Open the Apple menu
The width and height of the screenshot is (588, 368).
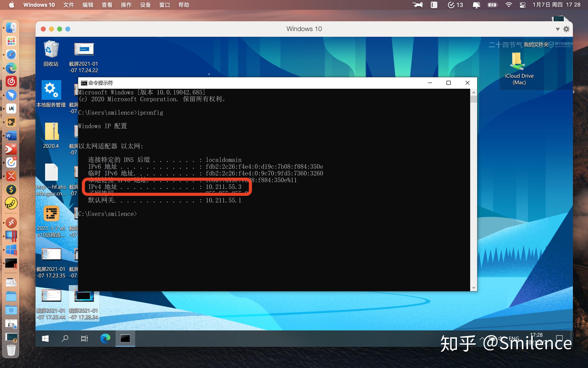click(x=11, y=5)
